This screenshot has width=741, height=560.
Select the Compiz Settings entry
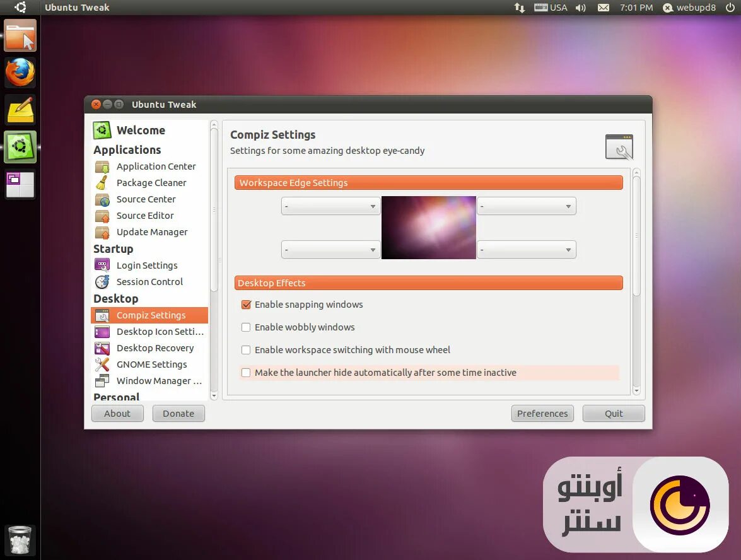[x=149, y=315]
